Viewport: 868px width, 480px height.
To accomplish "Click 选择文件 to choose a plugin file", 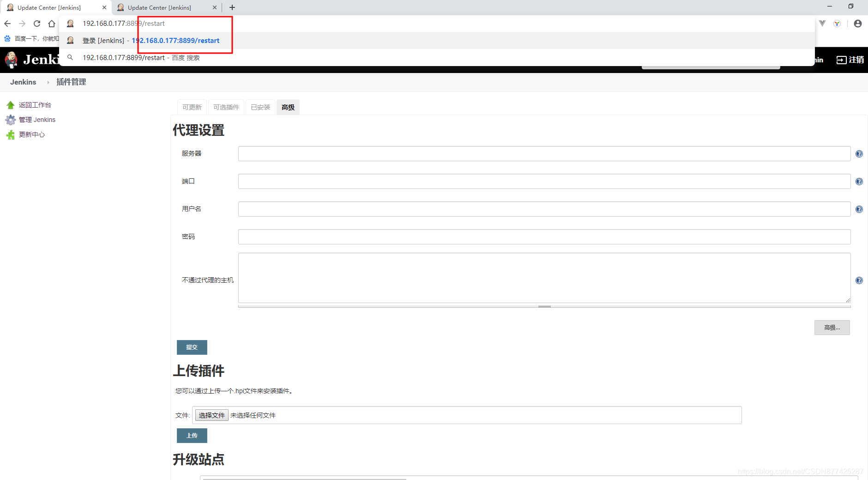I will tap(212, 415).
